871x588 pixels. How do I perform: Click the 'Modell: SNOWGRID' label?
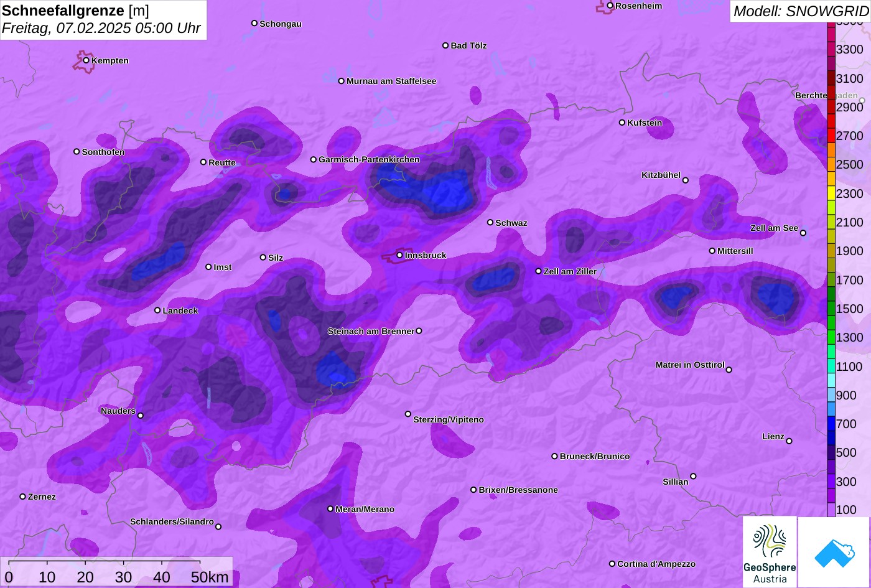pyautogui.click(x=801, y=11)
